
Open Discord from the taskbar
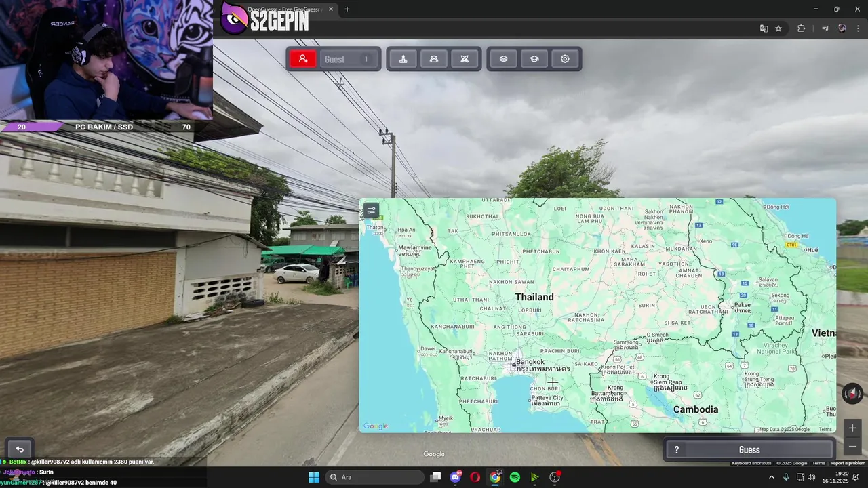(456, 477)
